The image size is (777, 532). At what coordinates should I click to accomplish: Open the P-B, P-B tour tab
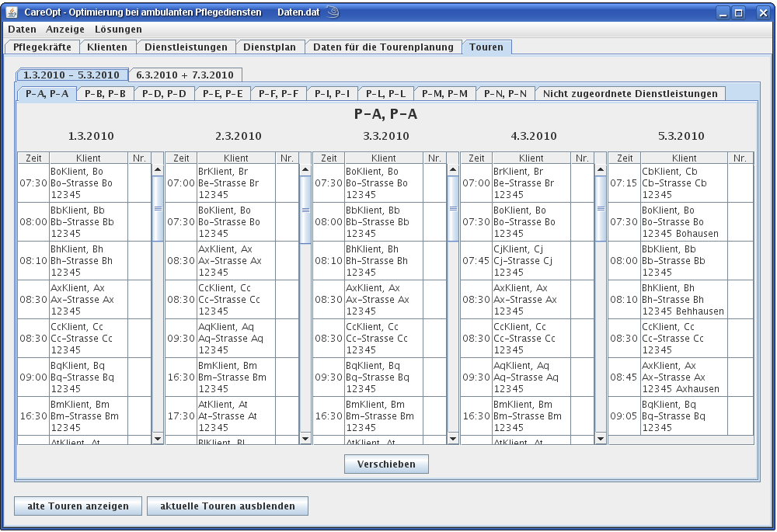tap(106, 94)
